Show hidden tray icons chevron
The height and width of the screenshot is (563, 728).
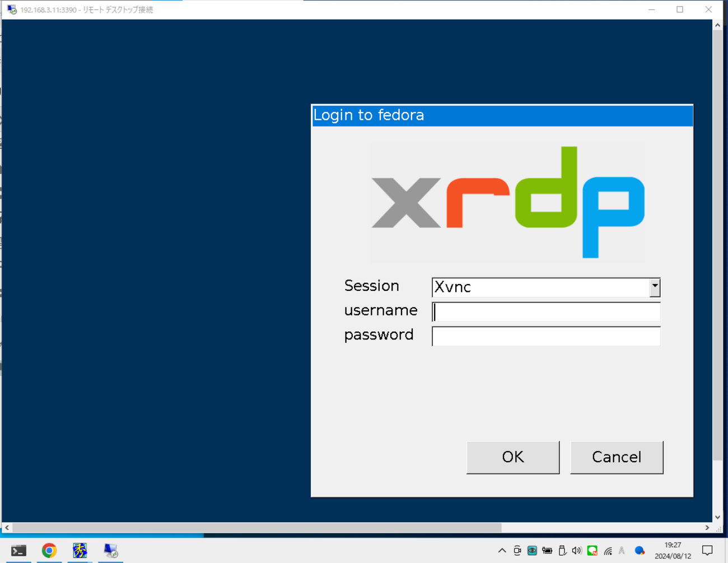tap(502, 551)
